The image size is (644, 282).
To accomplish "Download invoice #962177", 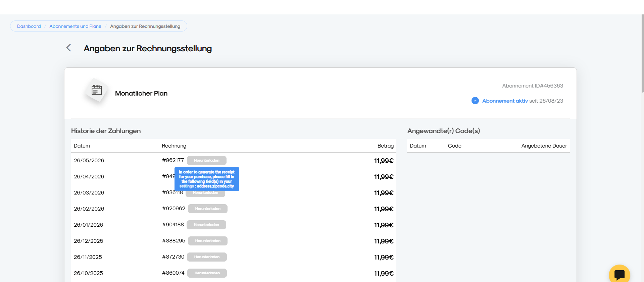I will (x=207, y=160).
